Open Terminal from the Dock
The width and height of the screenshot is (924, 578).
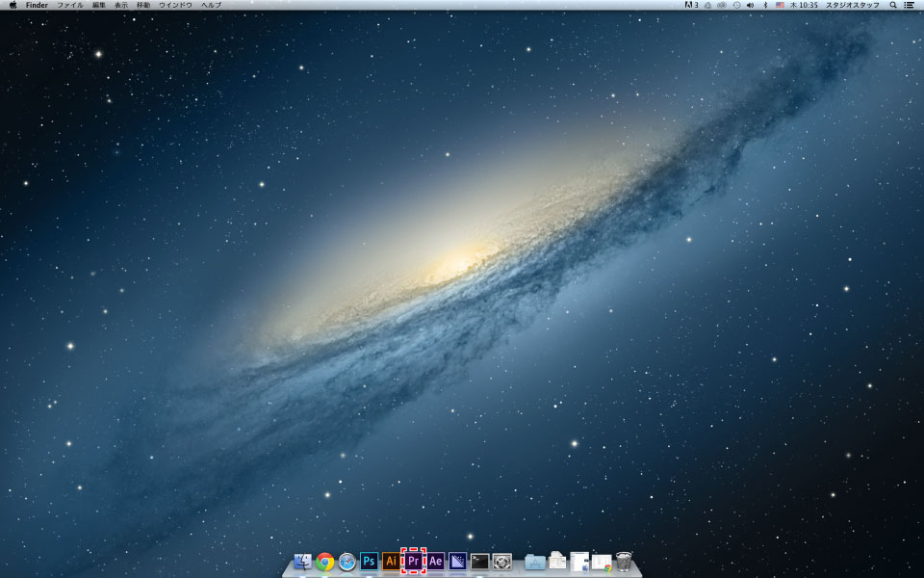[479, 561]
